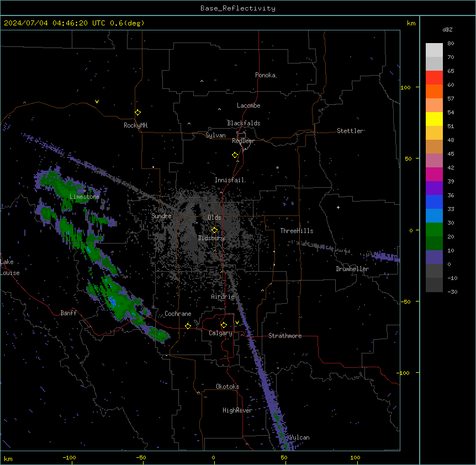The width and height of the screenshot is (476, 465).
Task: Click the white caret marker west of Ponoka
Action: tap(202, 81)
